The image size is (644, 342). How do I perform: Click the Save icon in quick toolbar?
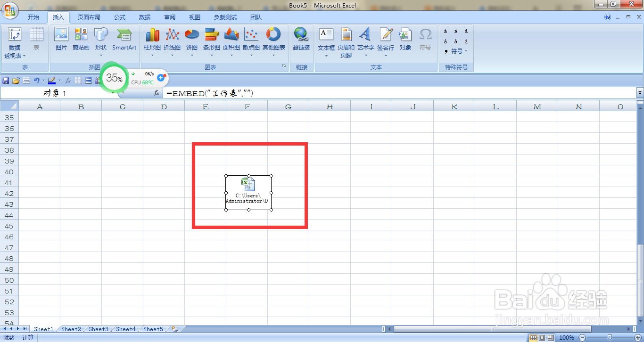(x=6, y=81)
